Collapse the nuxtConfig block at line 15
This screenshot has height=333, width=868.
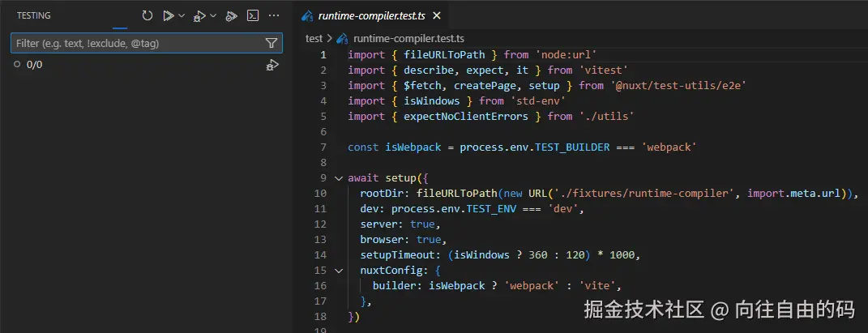pos(339,271)
